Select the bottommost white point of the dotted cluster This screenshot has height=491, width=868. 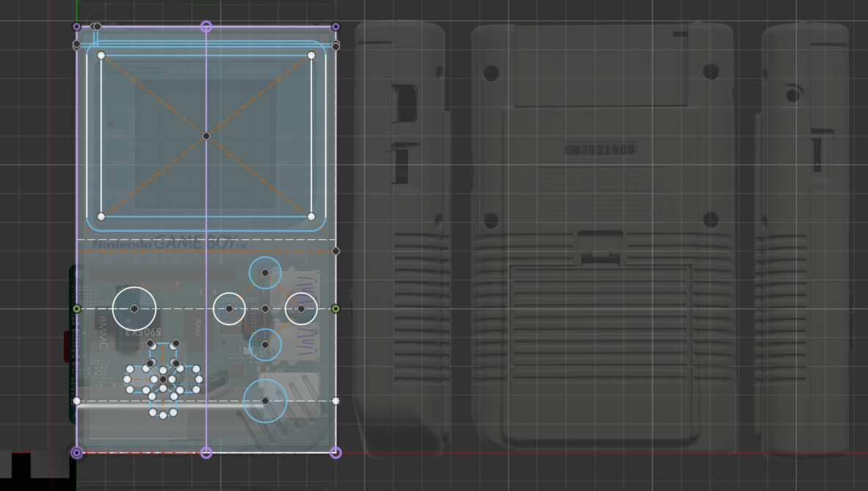click(x=163, y=415)
